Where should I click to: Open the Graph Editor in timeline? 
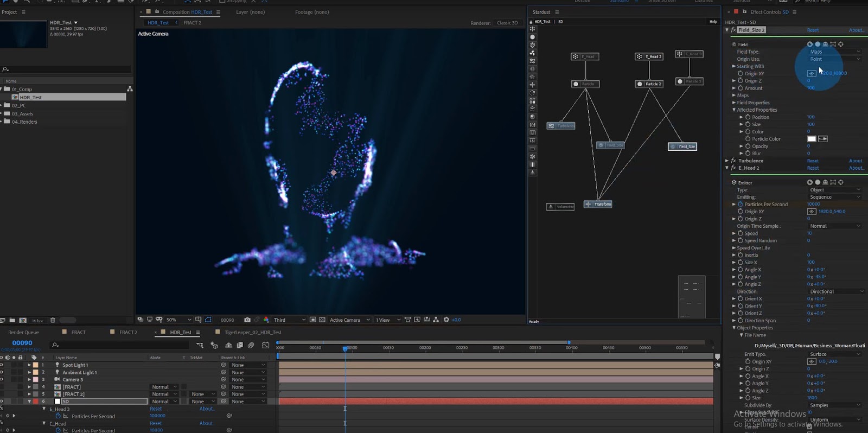[x=265, y=345]
